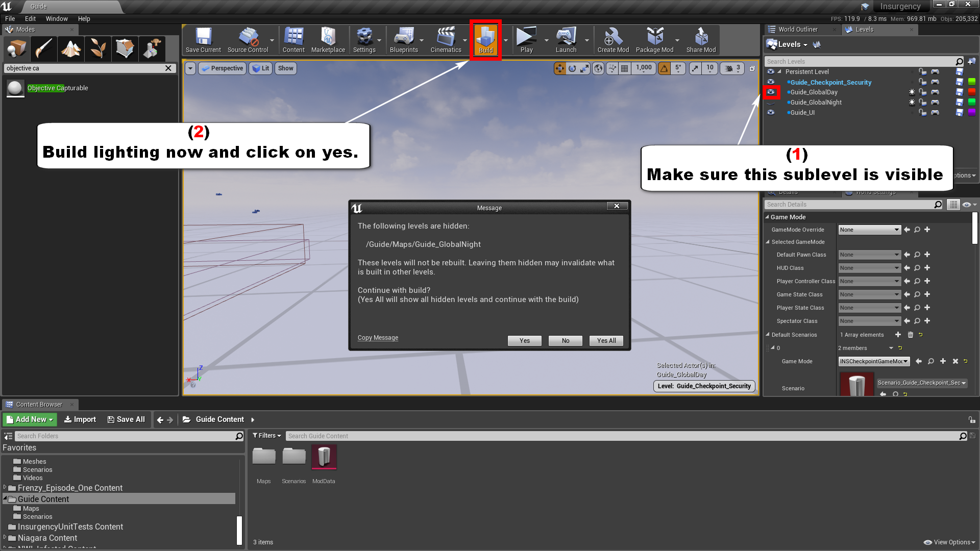Open the Default Pawn Class dropdown
The height and width of the screenshot is (551, 980).
[x=870, y=255]
